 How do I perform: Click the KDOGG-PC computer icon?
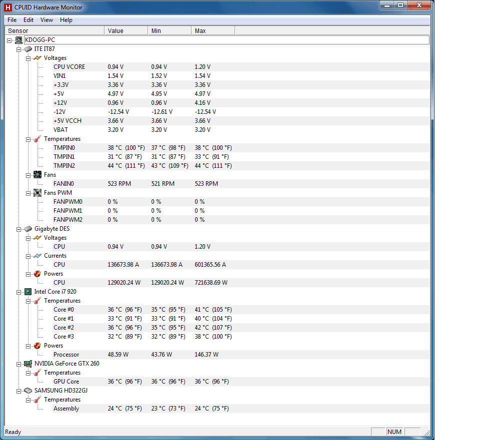pyautogui.click(x=18, y=40)
